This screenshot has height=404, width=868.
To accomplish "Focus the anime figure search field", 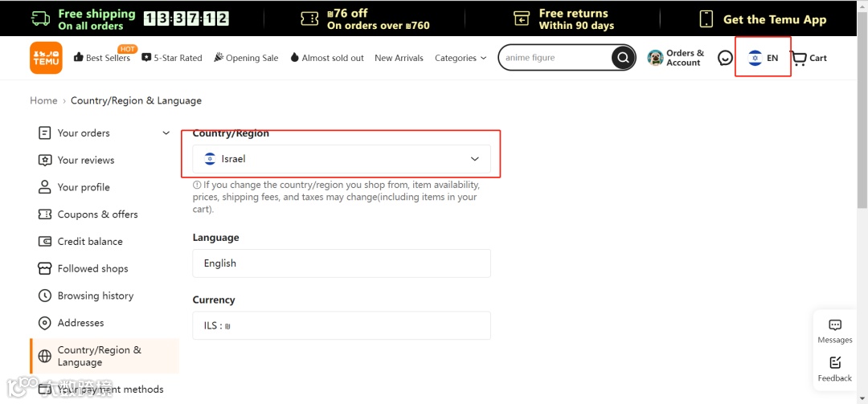I will point(555,58).
